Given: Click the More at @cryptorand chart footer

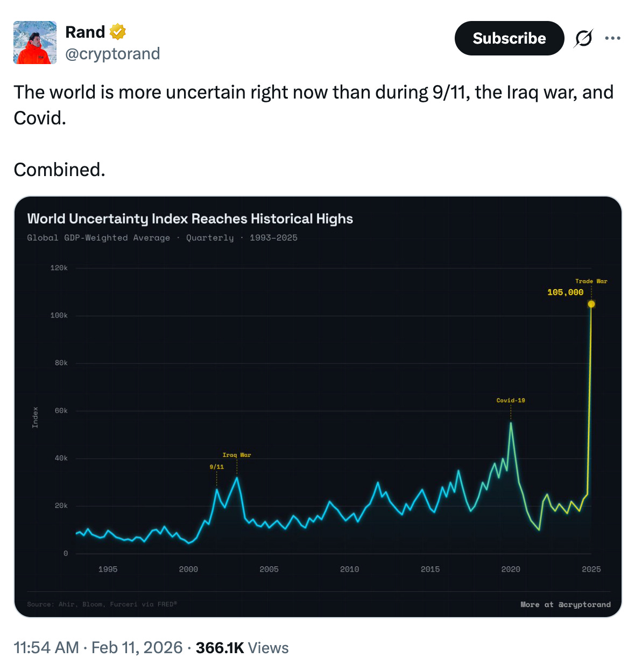Looking at the screenshot, I should point(566,605).
